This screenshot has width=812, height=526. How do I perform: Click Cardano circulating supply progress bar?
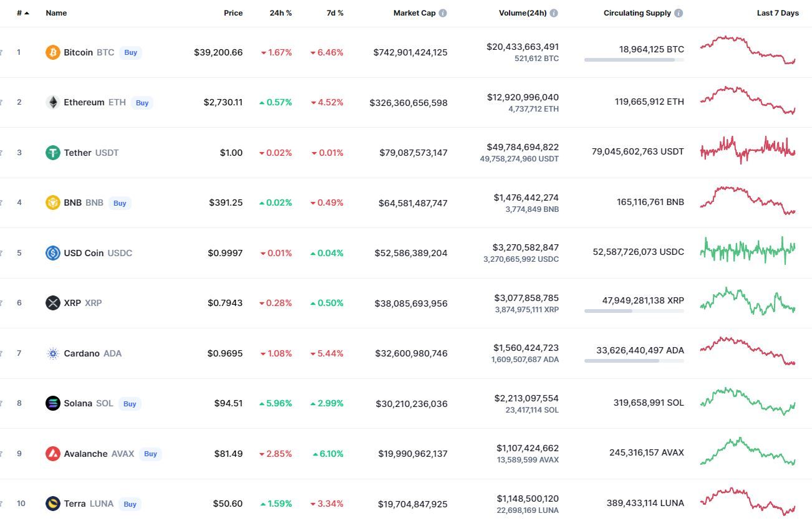(x=634, y=361)
